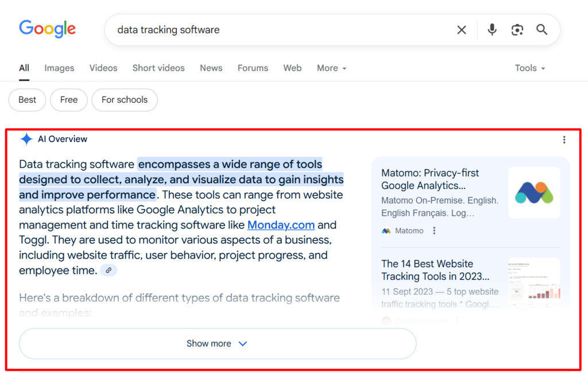Open 'Matomo: Privacy-first Google Analytics' source
This screenshot has width=588, height=381.
pos(430,179)
